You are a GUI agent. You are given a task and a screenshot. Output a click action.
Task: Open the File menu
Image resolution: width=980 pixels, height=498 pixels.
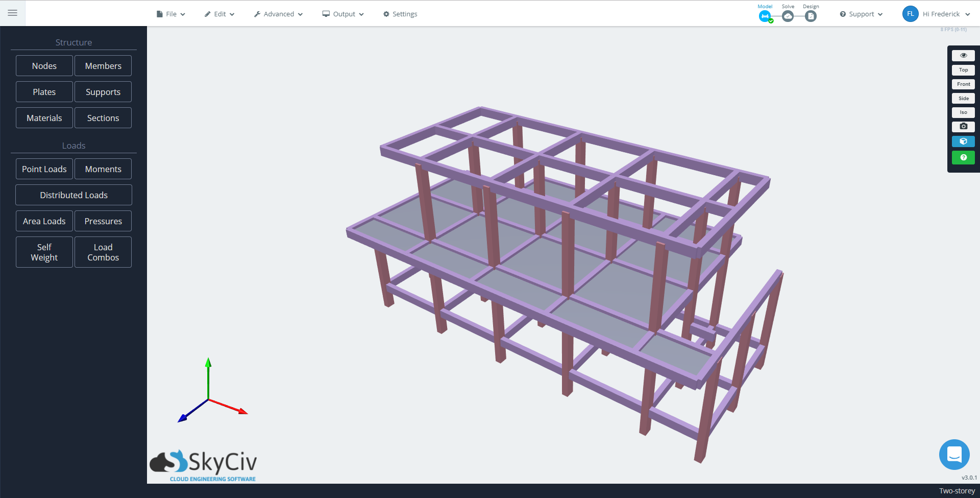(x=170, y=14)
